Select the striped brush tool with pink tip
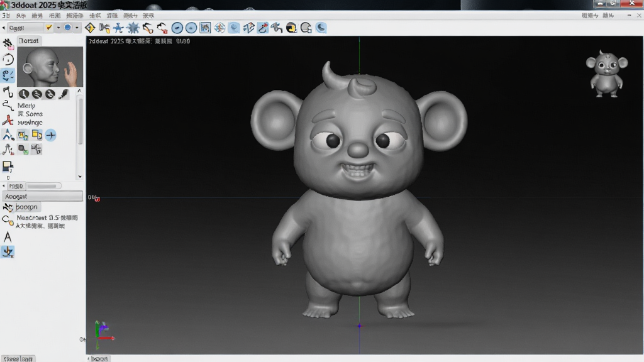This screenshot has width=644, height=362. pos(8,43)
